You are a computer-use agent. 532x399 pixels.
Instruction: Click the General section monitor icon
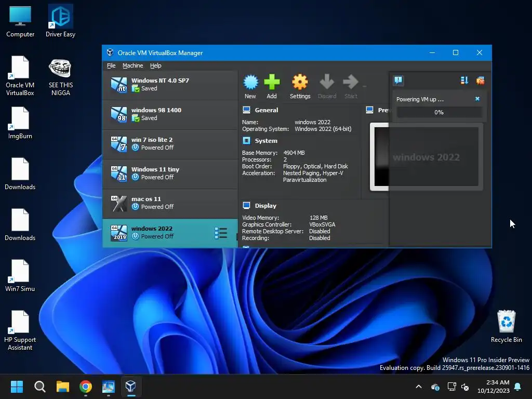pyautogui.click(x=247, y=110)
